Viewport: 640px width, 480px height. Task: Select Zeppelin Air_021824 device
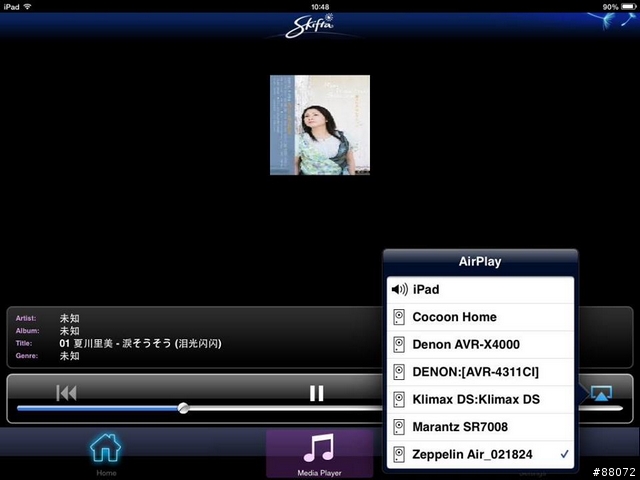480,454
